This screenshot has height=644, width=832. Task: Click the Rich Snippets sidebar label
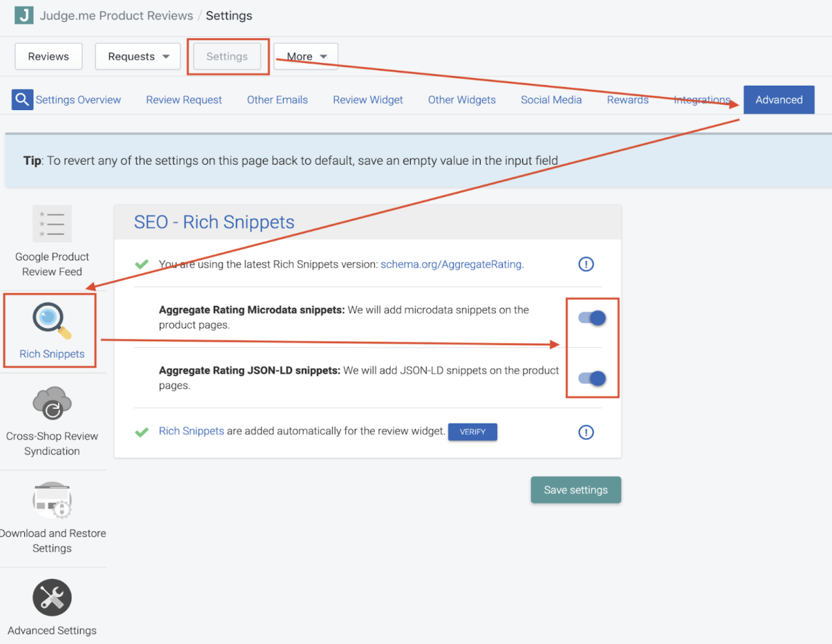pyautogui.click(x=52, y=354)
